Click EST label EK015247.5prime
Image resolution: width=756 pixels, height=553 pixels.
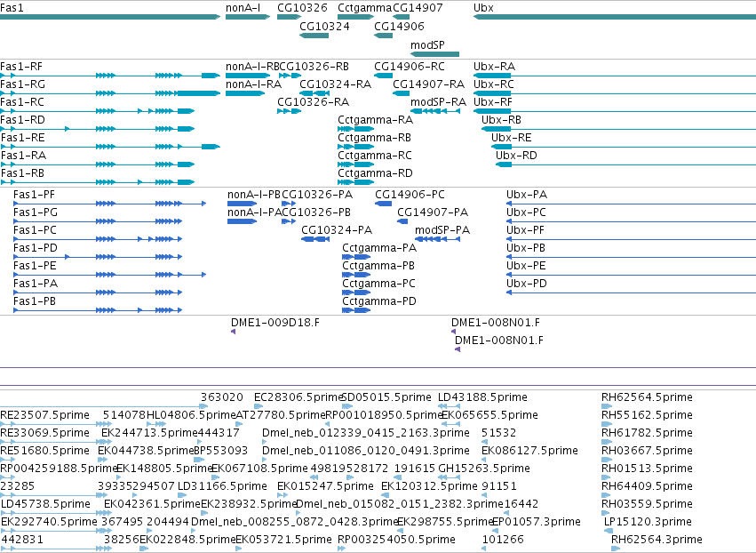click(325, 486)
